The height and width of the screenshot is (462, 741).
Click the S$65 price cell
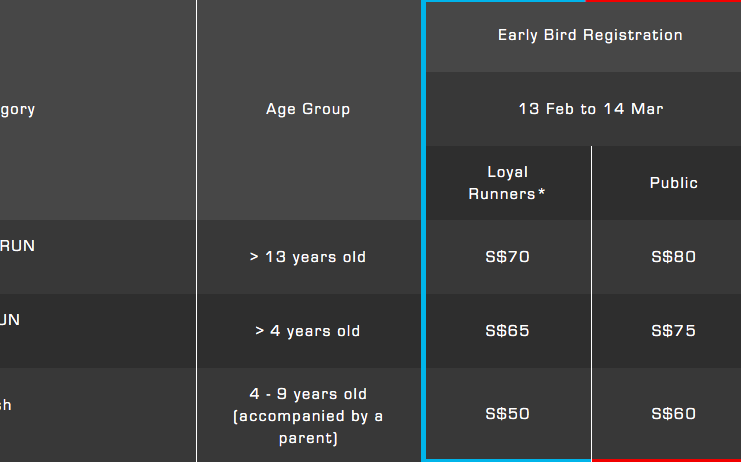tap(508, 331)
